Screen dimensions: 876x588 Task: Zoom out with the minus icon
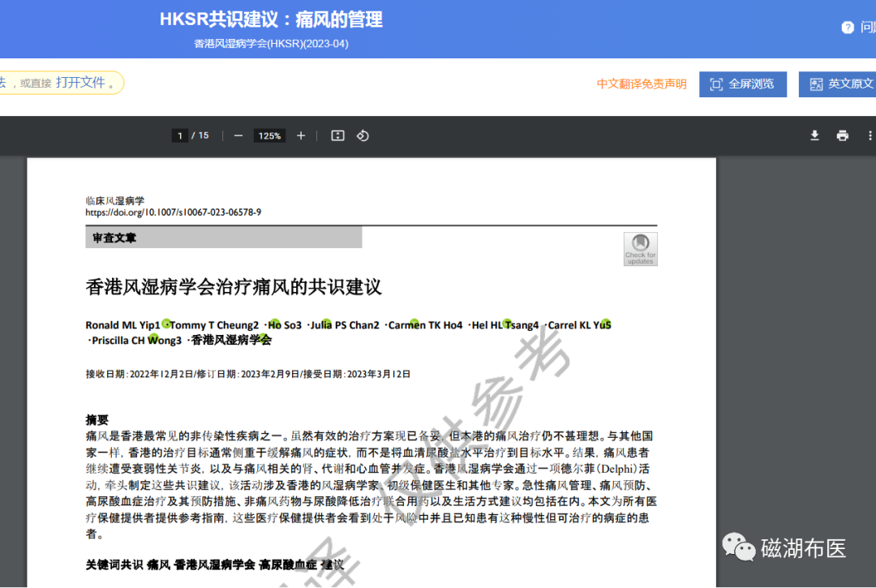[x=238, y=135]
